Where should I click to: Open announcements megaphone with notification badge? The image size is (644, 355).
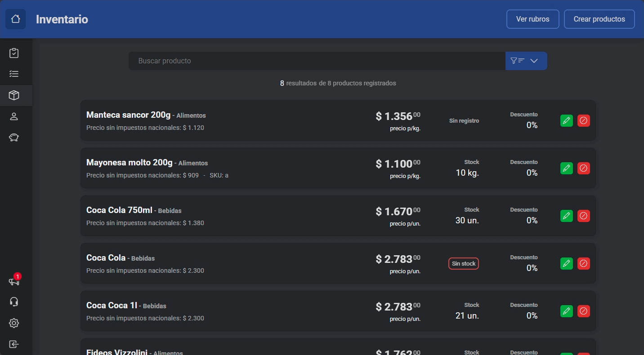(14, 281)
